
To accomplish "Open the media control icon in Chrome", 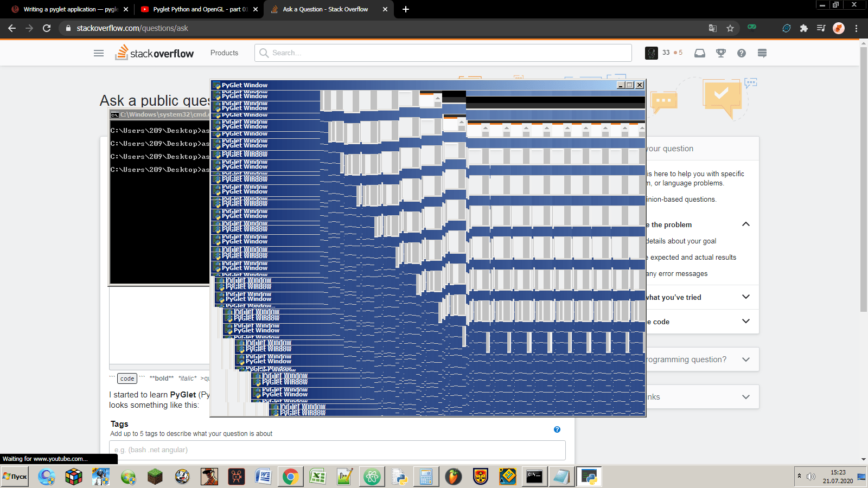I will tap(821, 28).
